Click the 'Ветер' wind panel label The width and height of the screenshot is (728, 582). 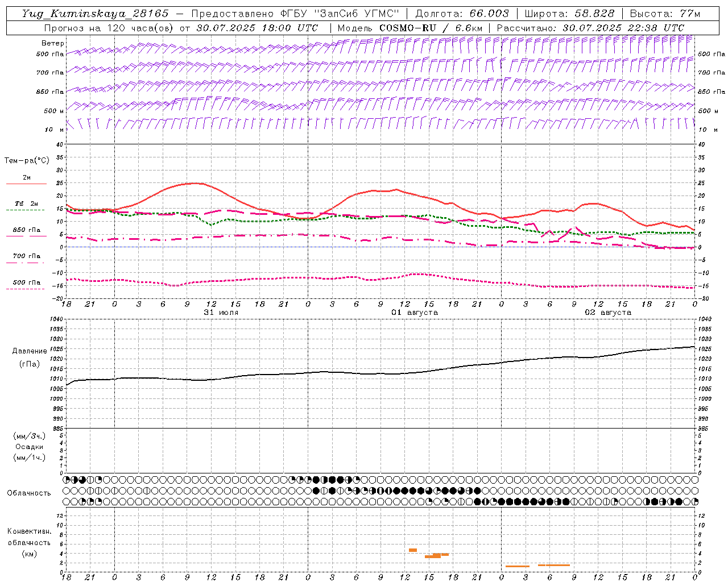53,43
